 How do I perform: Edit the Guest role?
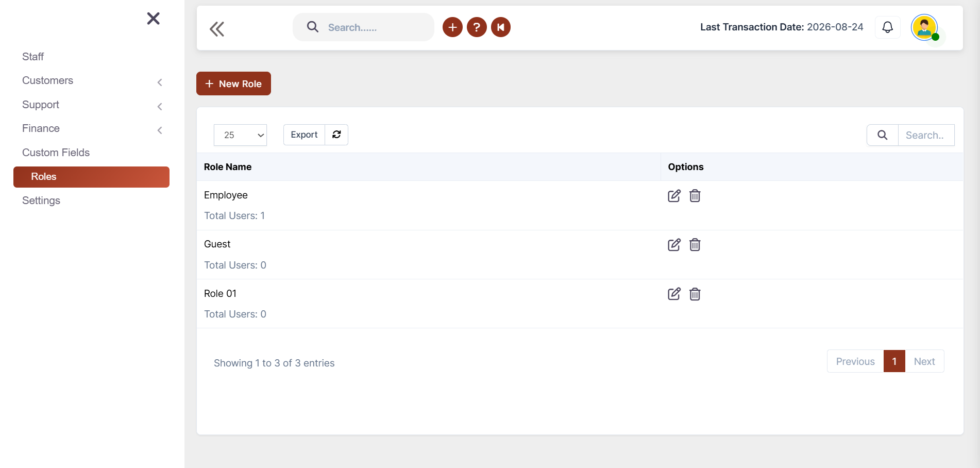674,245
